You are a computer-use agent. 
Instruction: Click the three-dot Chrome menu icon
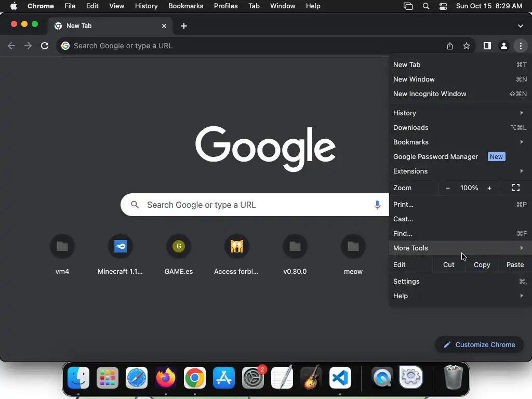coord(521,46)
